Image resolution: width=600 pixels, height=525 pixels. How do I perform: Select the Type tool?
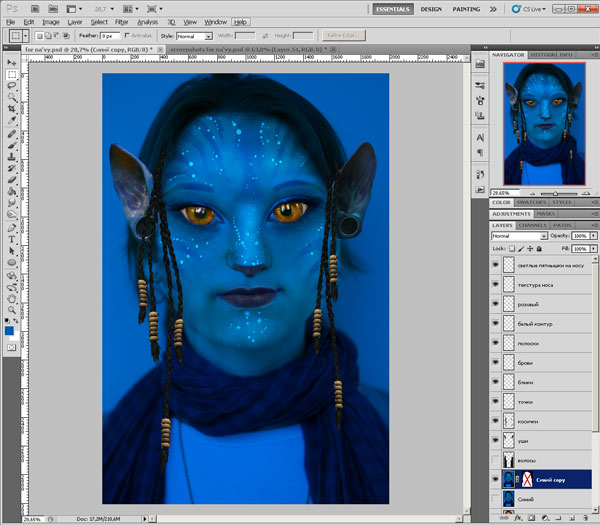point(11,240)
